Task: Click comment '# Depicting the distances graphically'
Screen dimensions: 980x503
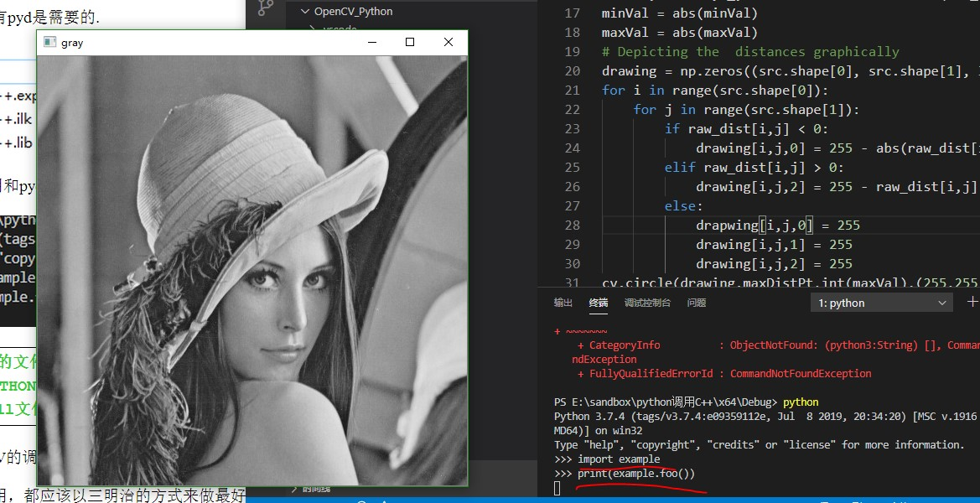Action: 750,52
